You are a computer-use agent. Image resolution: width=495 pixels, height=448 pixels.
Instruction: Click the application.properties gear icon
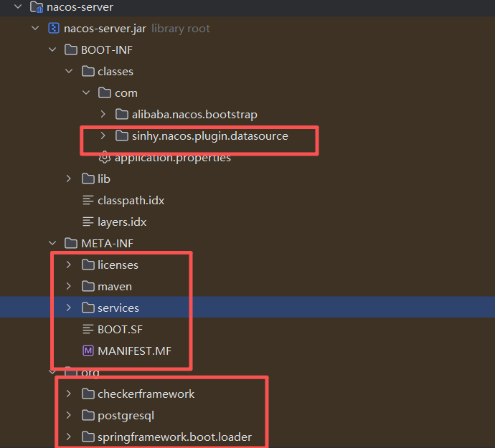pos(105,157)
